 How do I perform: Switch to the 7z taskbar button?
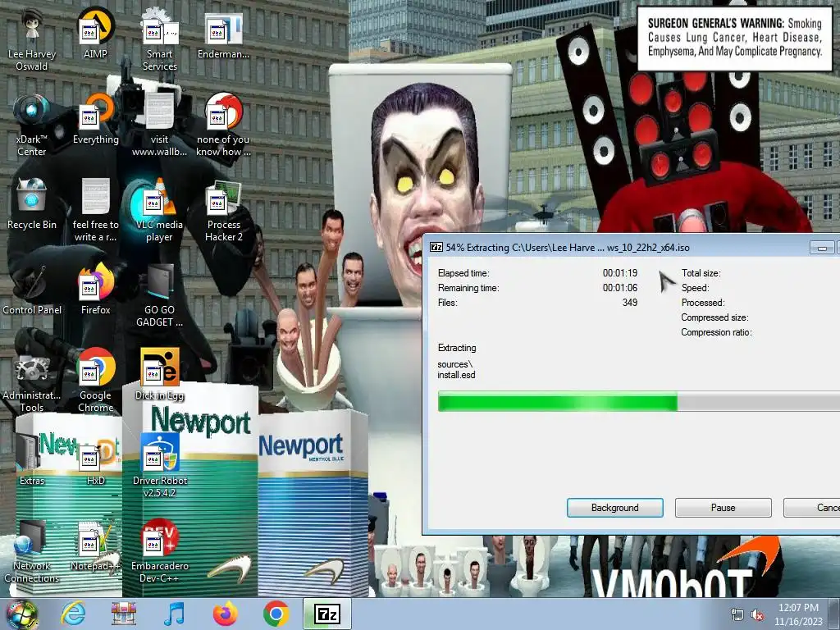click(x=327, y=614)
